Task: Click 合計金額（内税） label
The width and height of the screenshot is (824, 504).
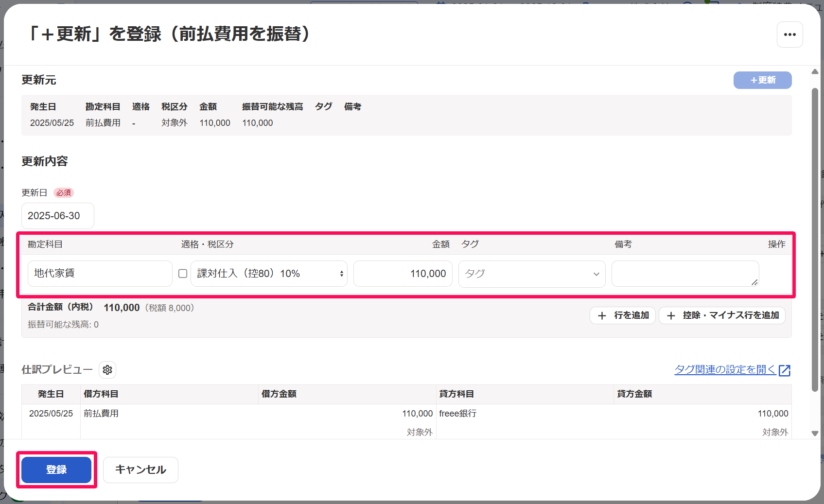Action: tap(61, 307)
